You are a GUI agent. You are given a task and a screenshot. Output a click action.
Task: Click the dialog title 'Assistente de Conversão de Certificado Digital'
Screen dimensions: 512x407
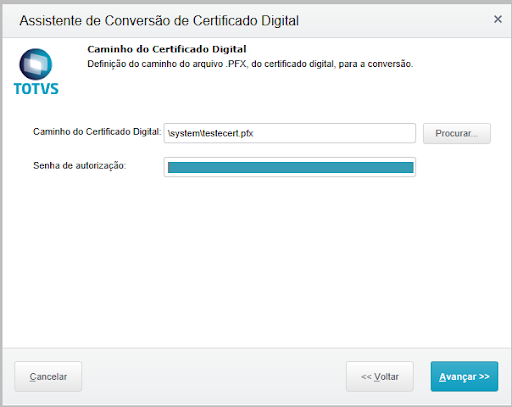pos(159,21)
